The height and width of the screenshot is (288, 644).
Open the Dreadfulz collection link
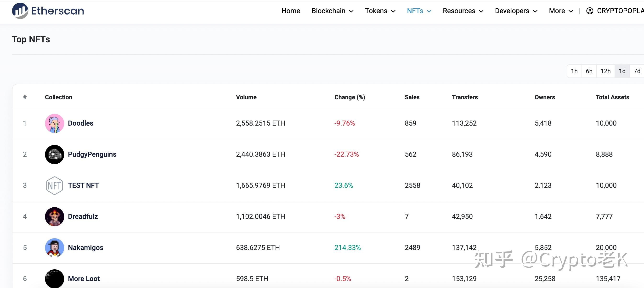click(x=83, y=216)
